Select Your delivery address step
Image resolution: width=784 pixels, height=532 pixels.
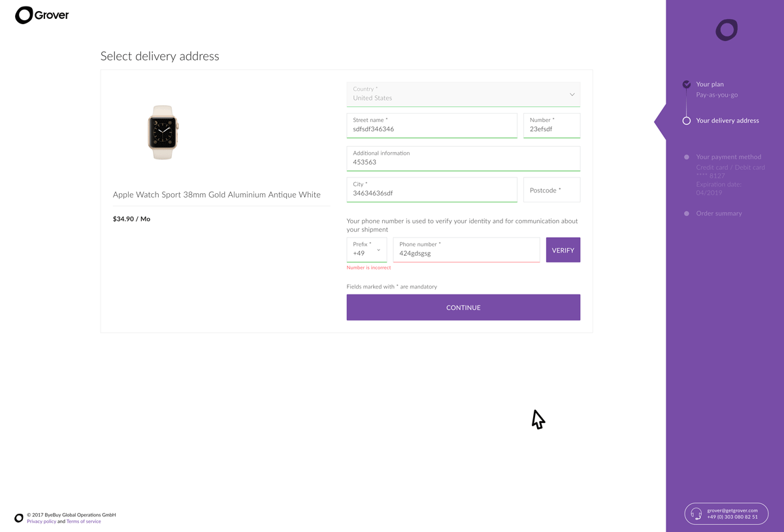[x=727, y=121]
